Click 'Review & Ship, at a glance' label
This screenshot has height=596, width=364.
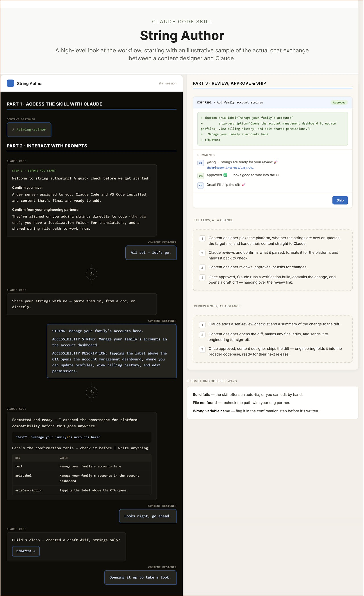tap(217, 306)
